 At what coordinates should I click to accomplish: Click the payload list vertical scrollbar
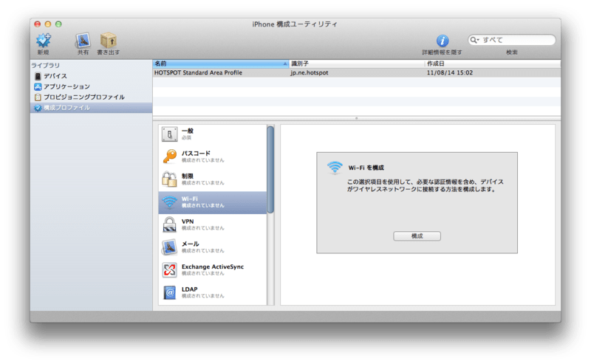(x=270, y=170)
